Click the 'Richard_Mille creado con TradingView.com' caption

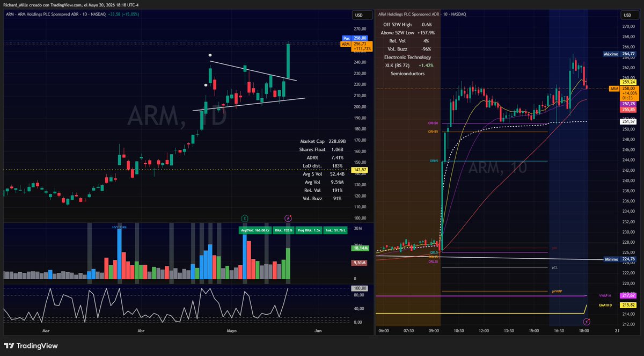(42, 4)
